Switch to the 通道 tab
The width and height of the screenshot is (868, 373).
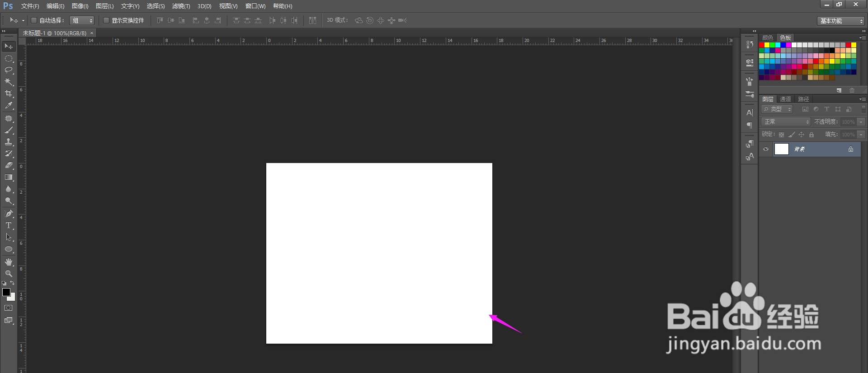point(786,99)
